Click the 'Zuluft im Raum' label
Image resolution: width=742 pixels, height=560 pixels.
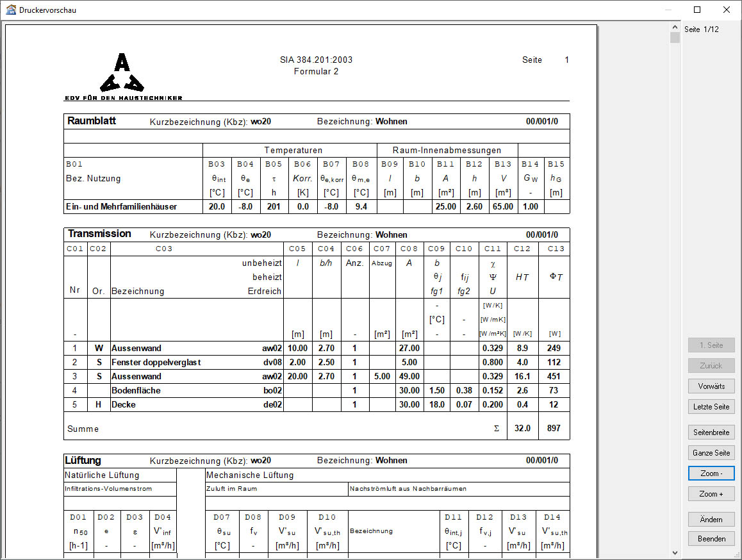(231, 488)
